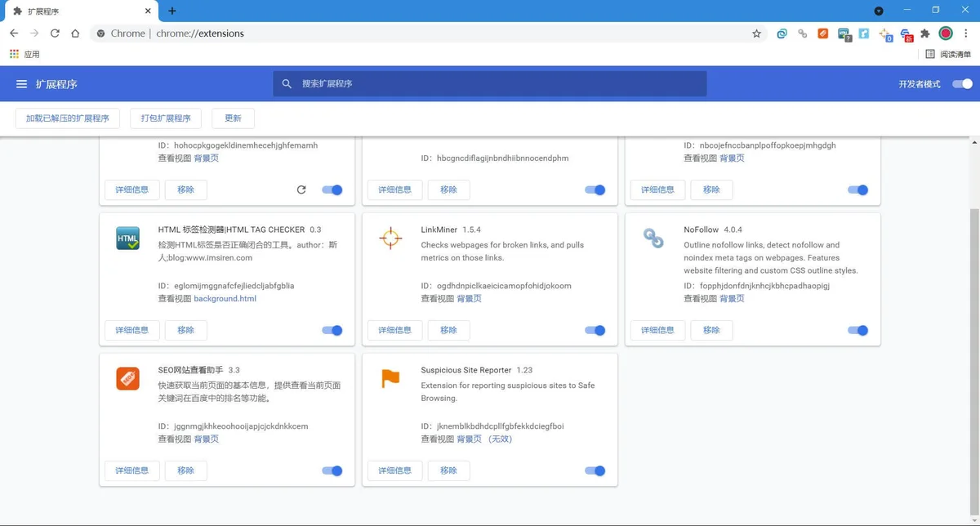The image size is (980, 526).
Task: Click the light-blue toolbar extension icon
Action: (864, 33)
